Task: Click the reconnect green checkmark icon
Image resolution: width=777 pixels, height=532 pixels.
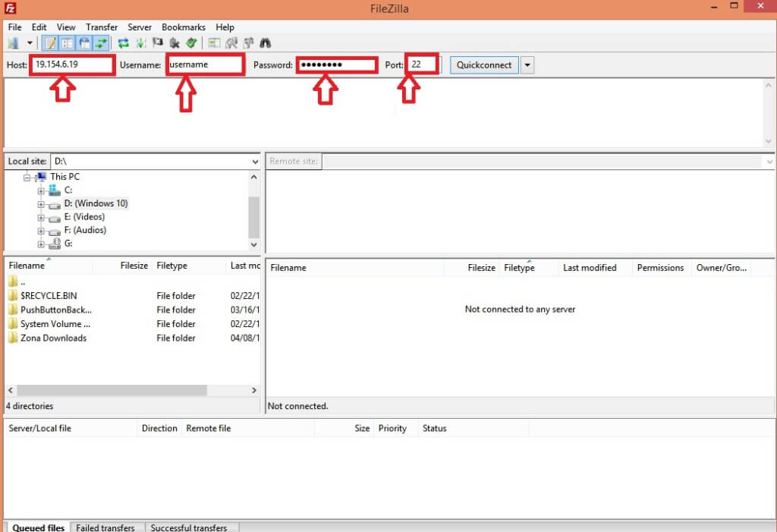Action: [191, 43]
